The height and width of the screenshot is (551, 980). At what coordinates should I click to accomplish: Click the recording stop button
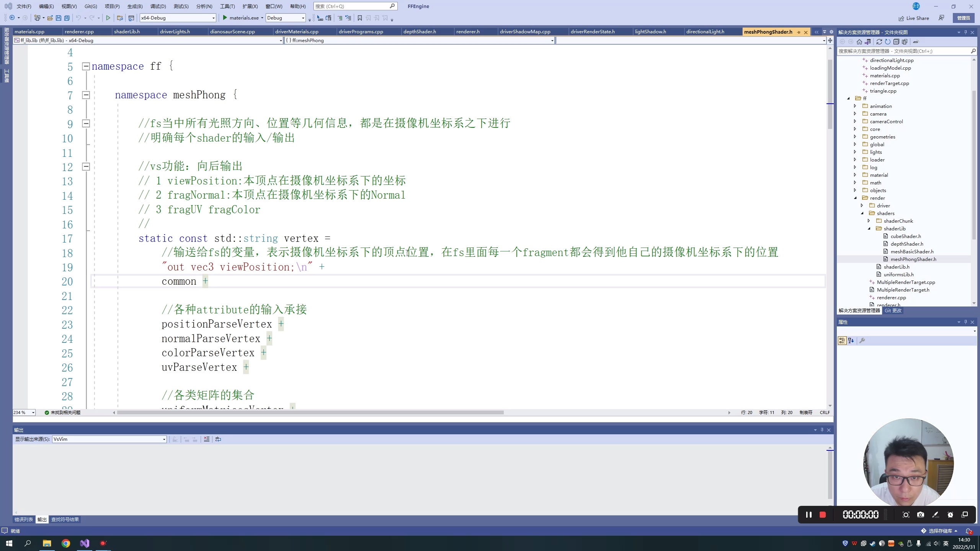(822, 515)
